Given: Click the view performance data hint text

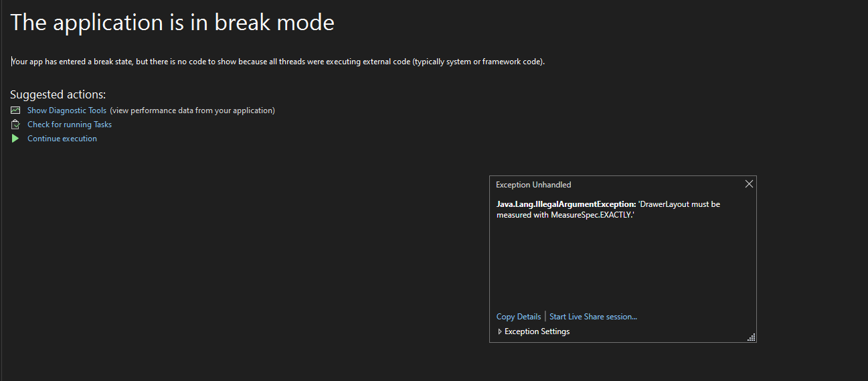Looking at the screenshot, I should [192, 110].
